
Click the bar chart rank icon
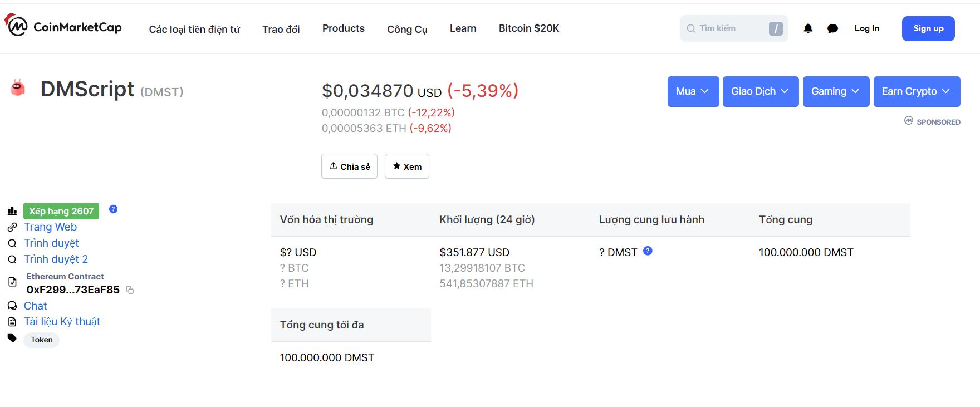(x=12, y=211)
